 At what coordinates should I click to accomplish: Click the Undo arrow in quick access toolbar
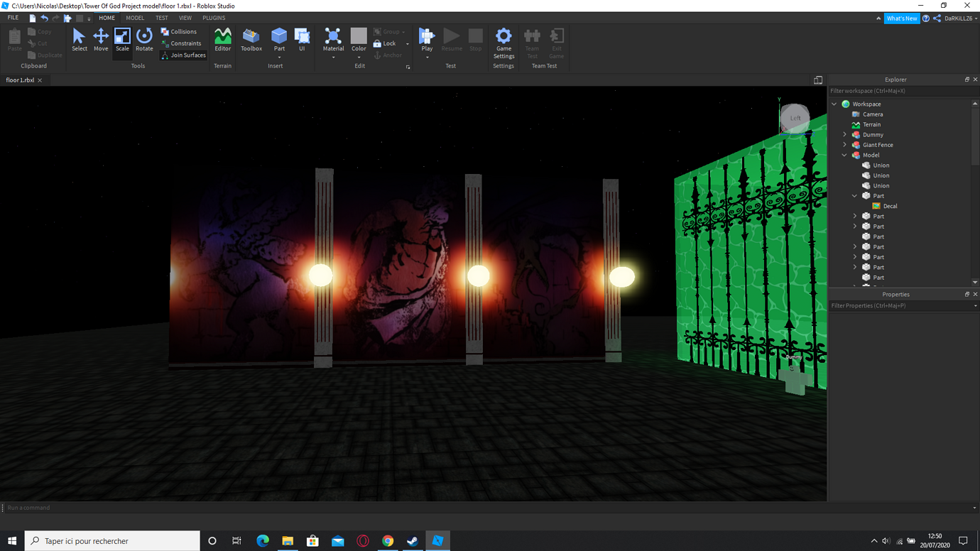(44, 18)
